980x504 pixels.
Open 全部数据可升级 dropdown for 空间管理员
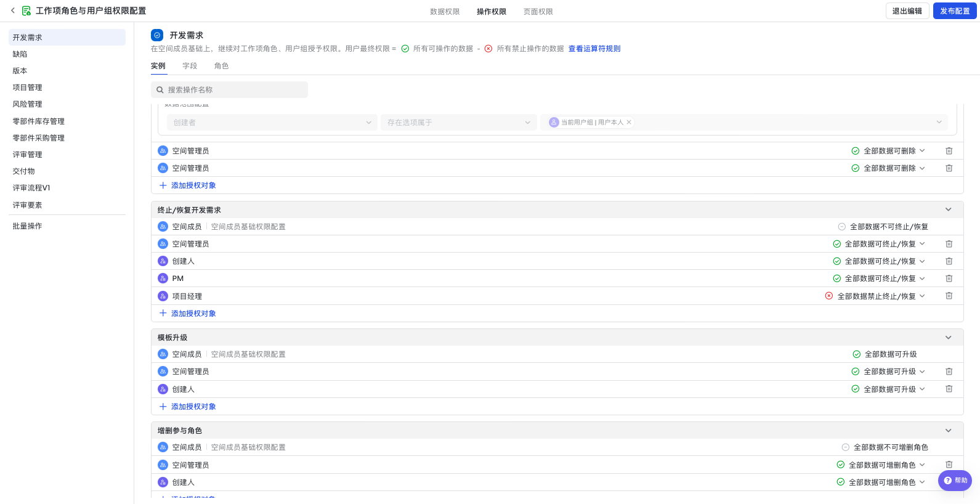point(888,372)
